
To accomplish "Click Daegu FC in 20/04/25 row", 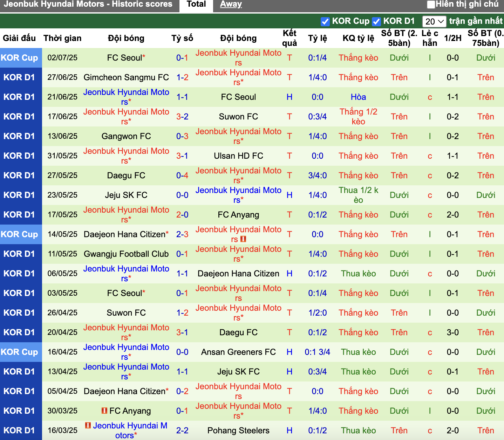I will 238,332.
